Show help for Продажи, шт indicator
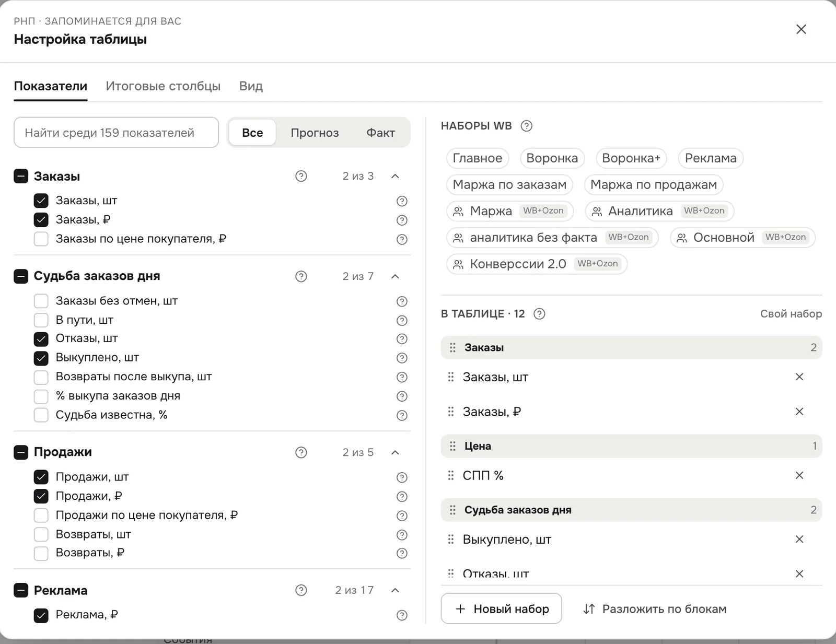Viewport: 836px width, 644px height. click(x=402, y=477)
